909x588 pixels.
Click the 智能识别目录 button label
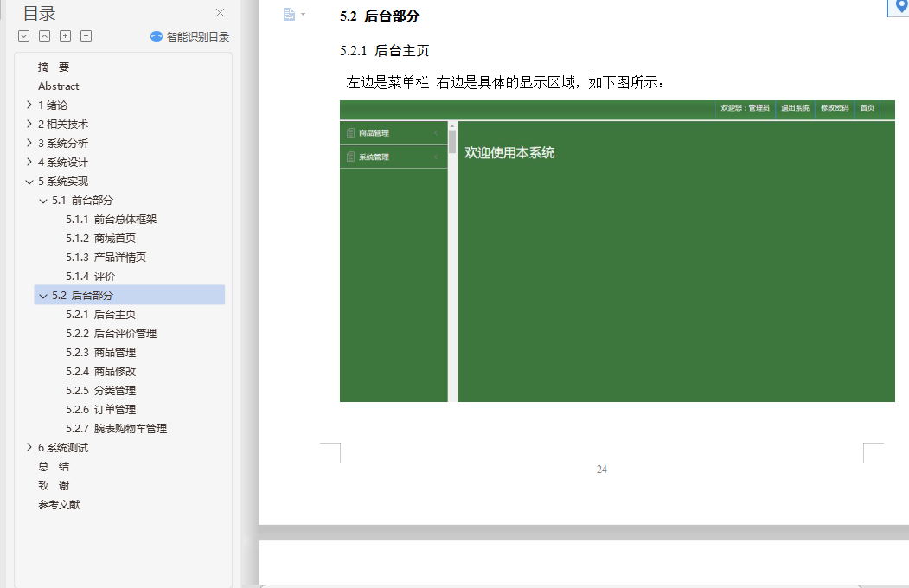pos(198,37)
